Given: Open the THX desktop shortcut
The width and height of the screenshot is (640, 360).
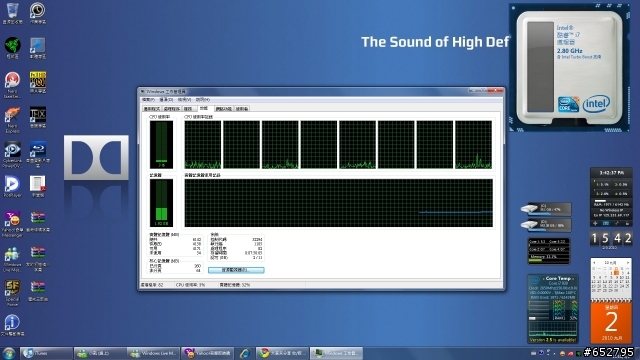Looking at the screenshot, I should (x=38, y=117).
